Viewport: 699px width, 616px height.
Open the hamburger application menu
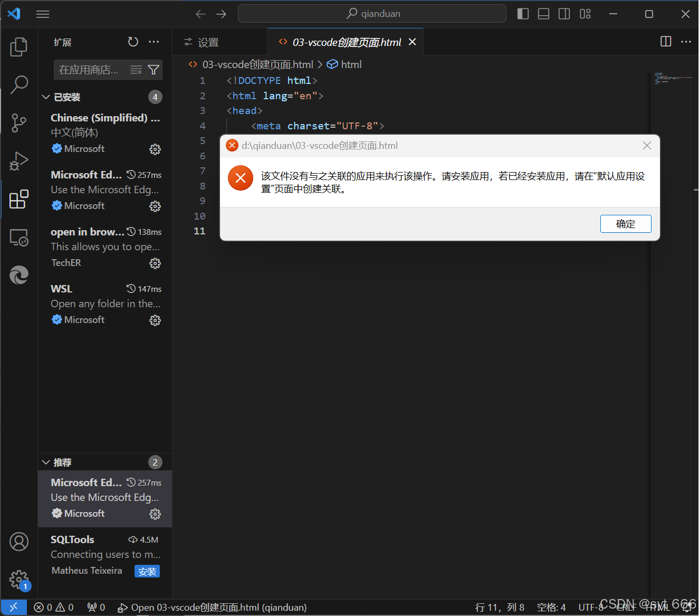coord(43,14)
